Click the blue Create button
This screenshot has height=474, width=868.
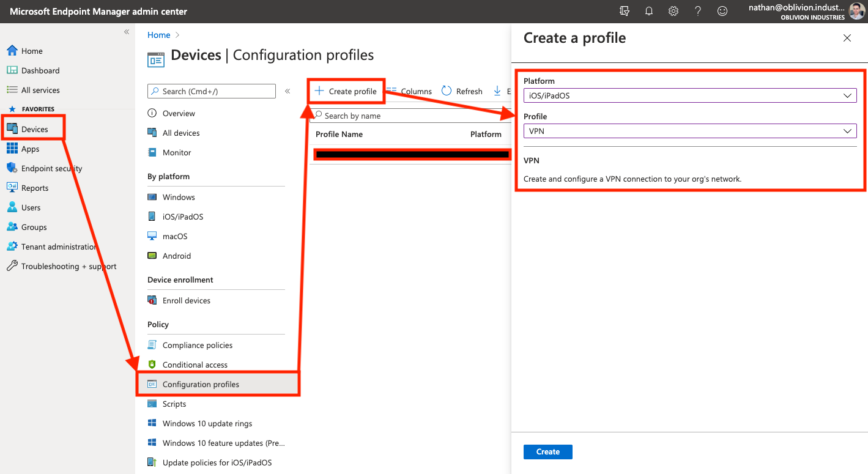[547, 452]
